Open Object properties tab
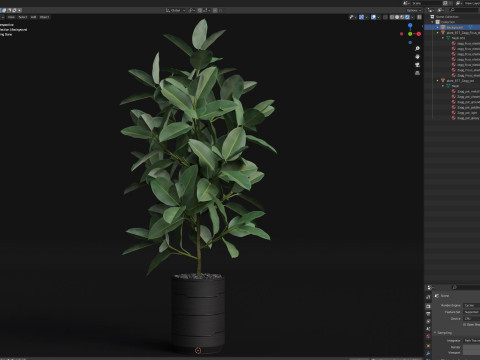 (428, 346)
